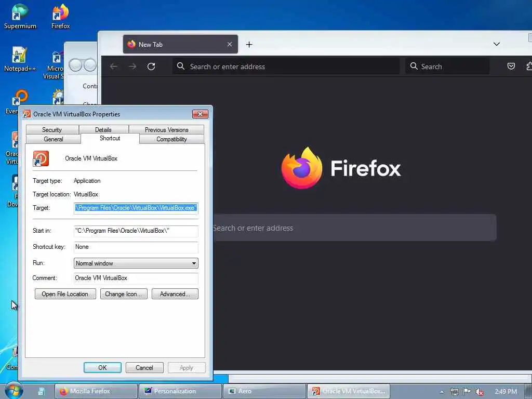
Task: Click the show desktop taskbar icon
Action: (x=42, y=392)
